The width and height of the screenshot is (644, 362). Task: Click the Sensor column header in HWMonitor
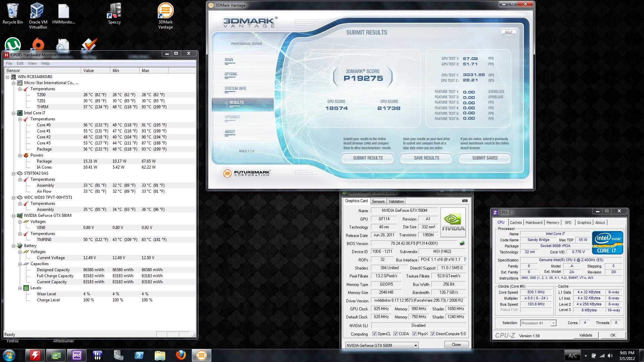point(43,70)
